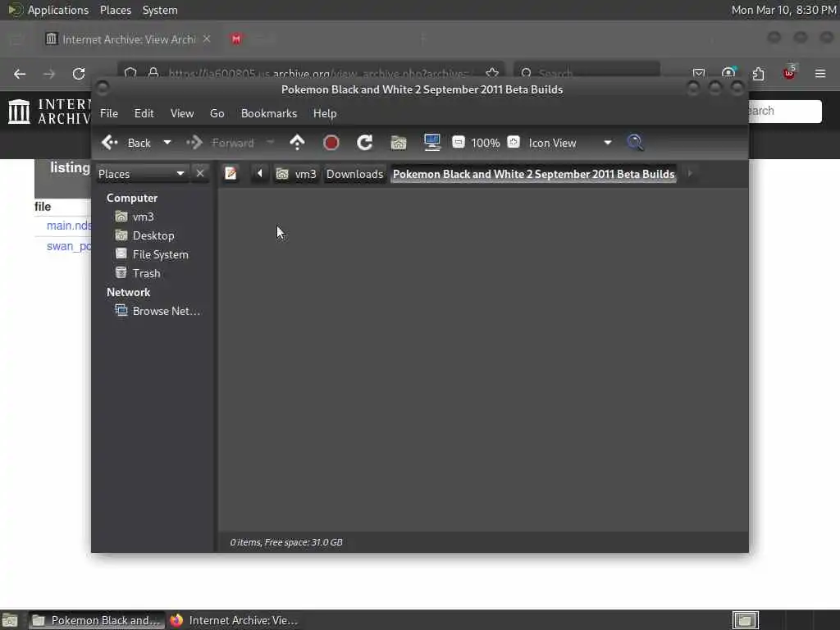Go to vm3 in the path bar
The width and height of the screenshot is (840, 630).
[296, 174]
